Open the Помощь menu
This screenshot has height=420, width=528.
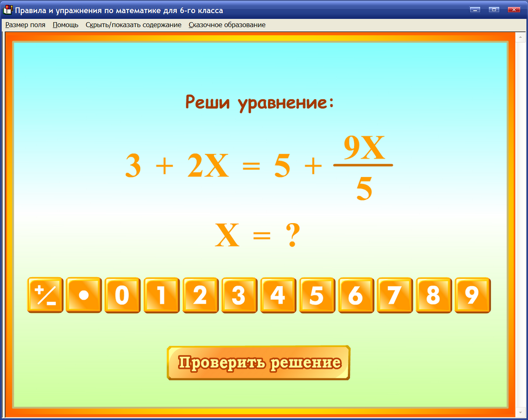pyautogui.click(x=64, y=24)
